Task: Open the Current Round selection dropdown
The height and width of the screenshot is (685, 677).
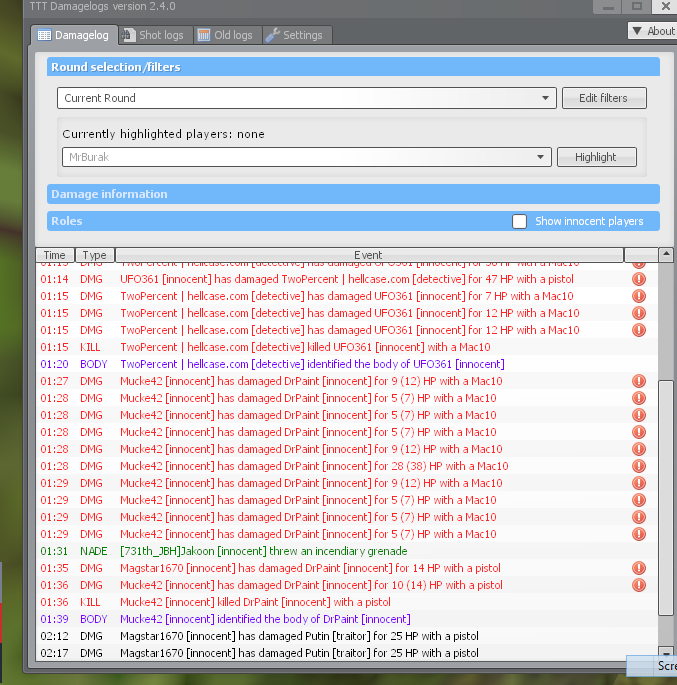Action: pos(306,98)
